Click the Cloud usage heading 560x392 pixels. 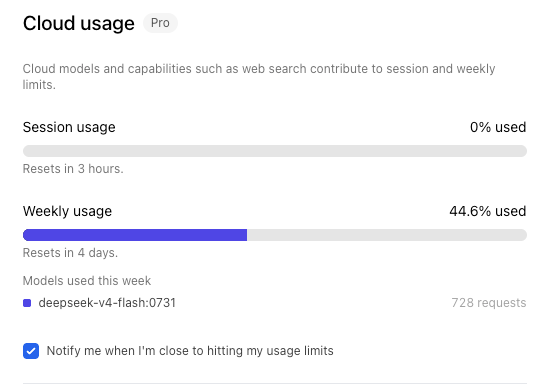pos(79,24)
